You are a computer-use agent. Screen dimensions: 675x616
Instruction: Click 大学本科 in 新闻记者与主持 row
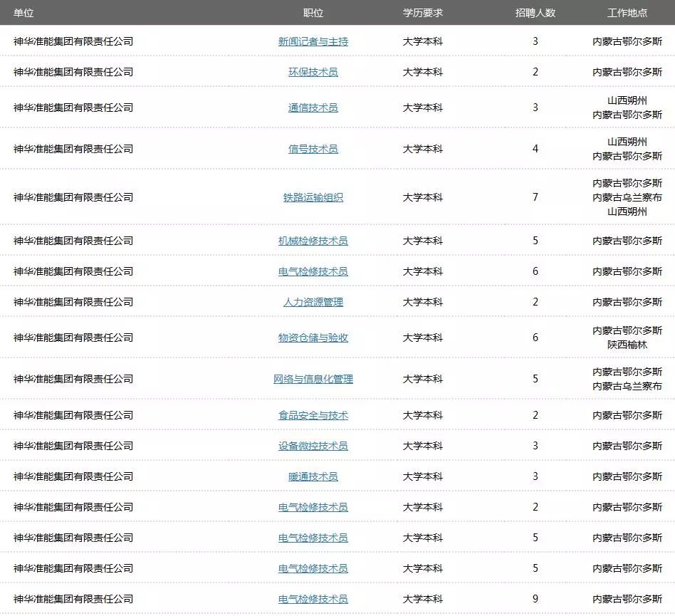pyautogui.click(x=423, y=41)
